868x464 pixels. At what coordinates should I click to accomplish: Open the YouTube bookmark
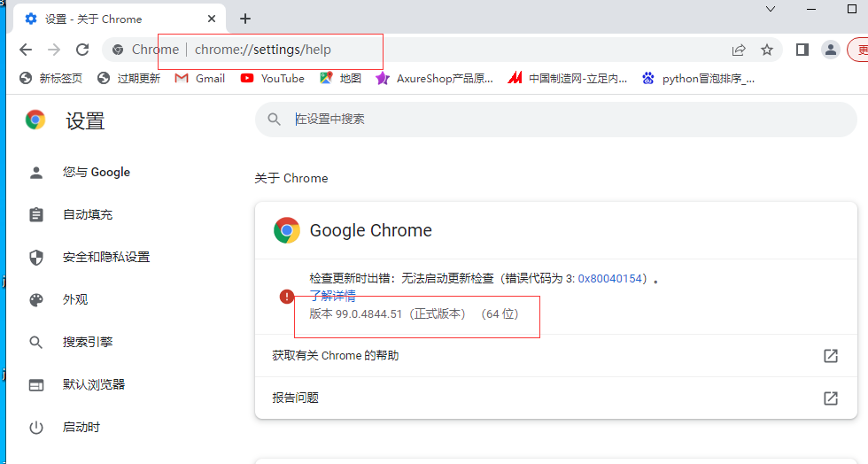click(x=273, y=79)
